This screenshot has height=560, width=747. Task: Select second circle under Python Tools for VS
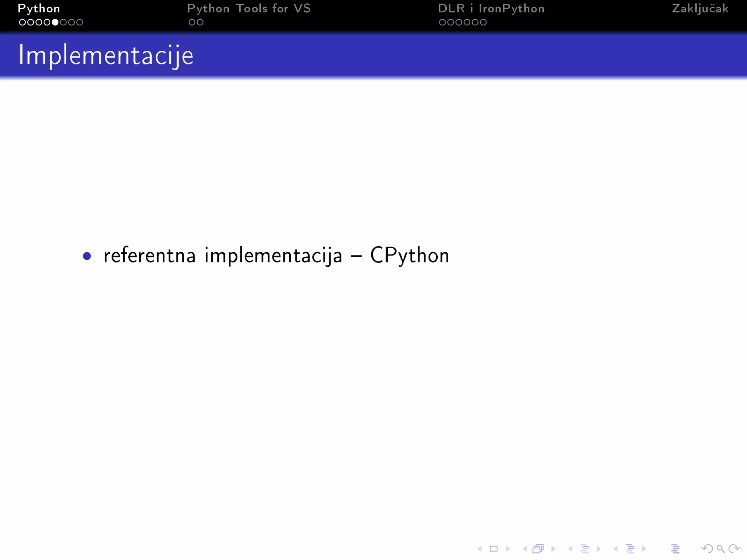[x=200, y=22]
